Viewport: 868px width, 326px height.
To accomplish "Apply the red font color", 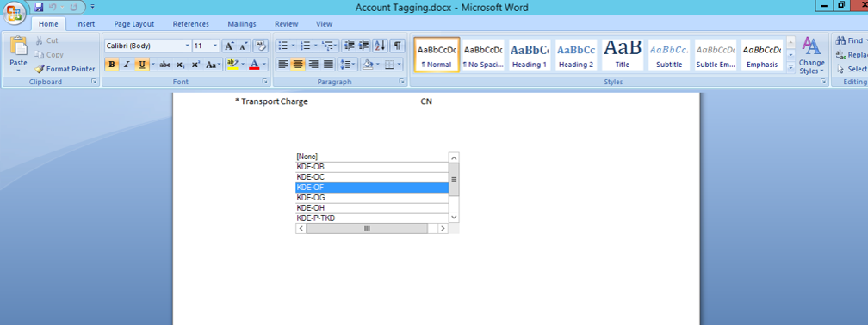I will 254,65.
